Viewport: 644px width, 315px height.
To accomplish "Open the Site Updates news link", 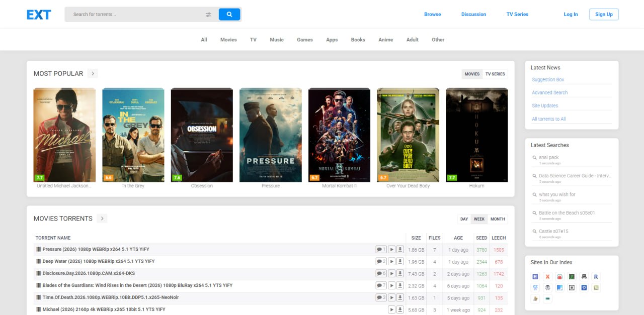I will tap(545, 106).
